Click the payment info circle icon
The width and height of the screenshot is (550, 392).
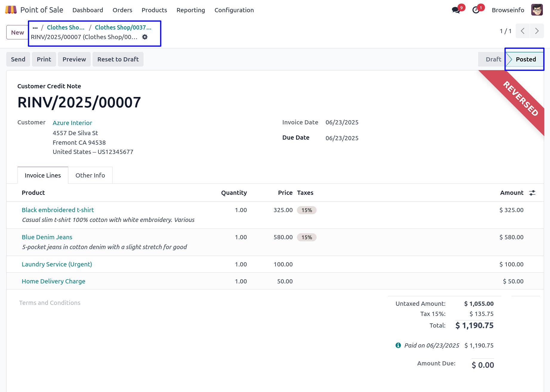[x=398, y=345]
